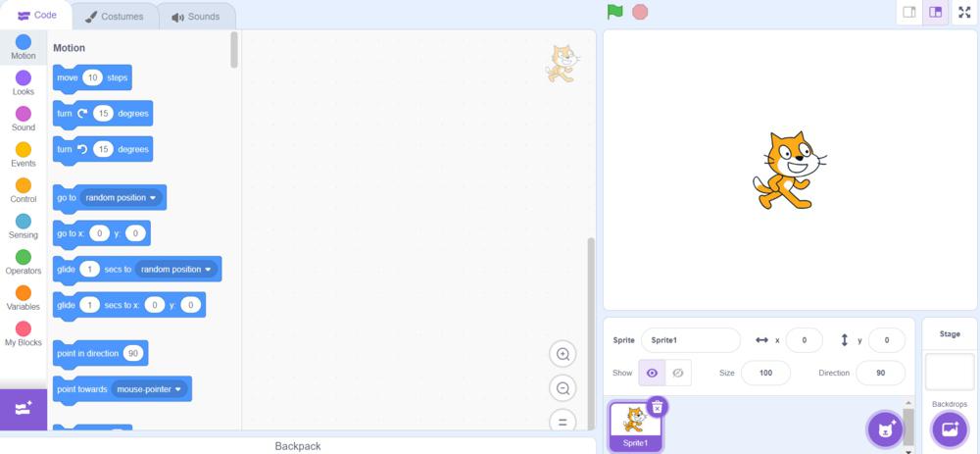This screenshot has width=980, height=454.
Task: Open the Backpack panel
Action: (x=298, y=446)
